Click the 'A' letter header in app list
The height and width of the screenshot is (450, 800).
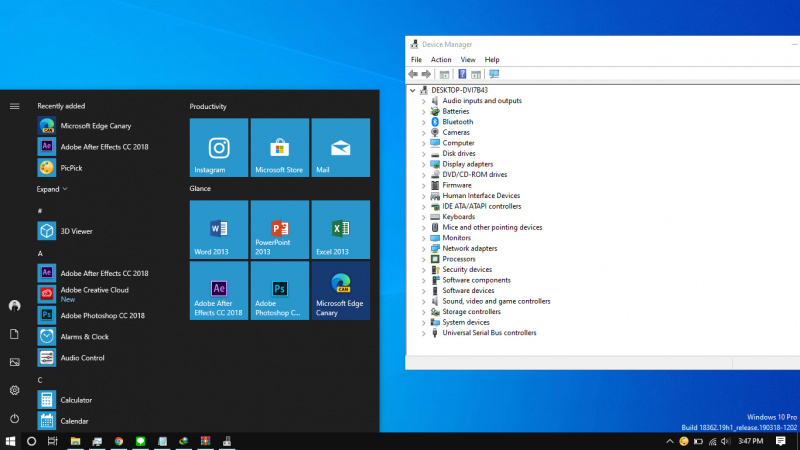click(x=40, y=253)
